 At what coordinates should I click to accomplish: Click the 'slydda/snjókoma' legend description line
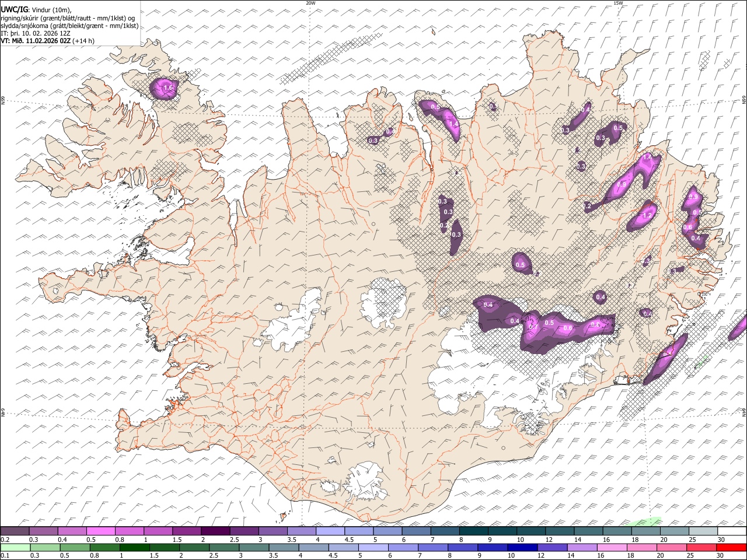(x=69, y=26)
